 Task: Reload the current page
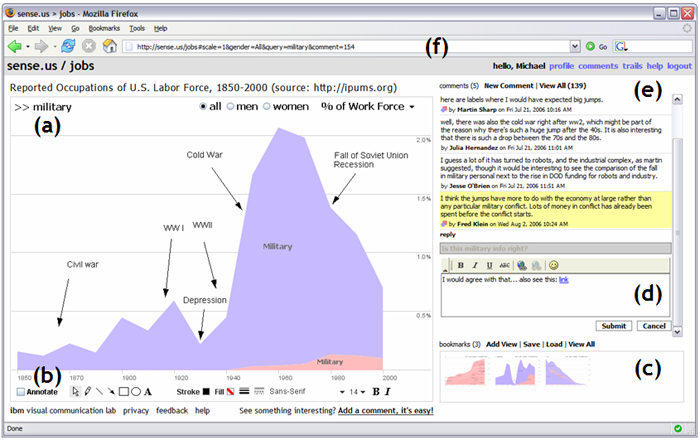pyautogui.click(x=68, y=46)
